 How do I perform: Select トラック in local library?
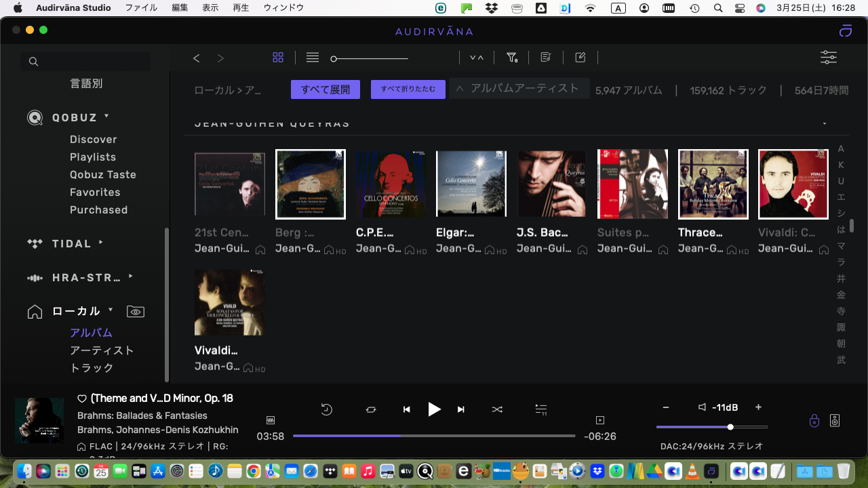[92, 368]
